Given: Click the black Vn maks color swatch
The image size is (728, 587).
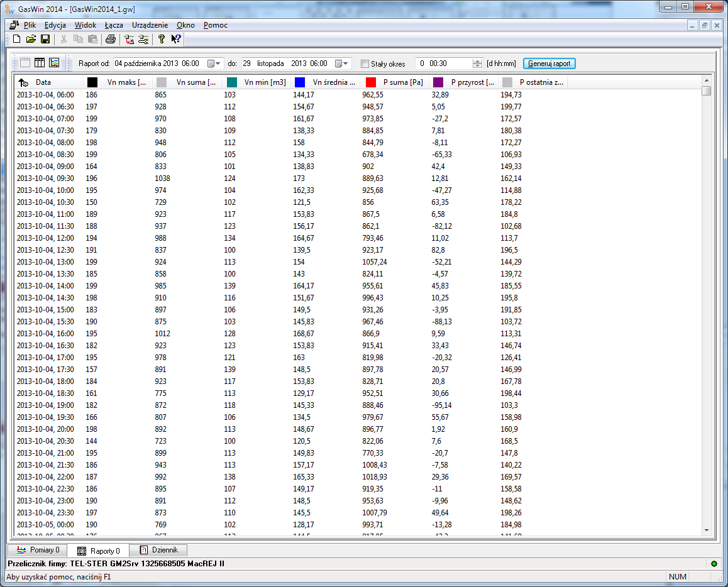Looking at the screenshot, I should [92, 82].
